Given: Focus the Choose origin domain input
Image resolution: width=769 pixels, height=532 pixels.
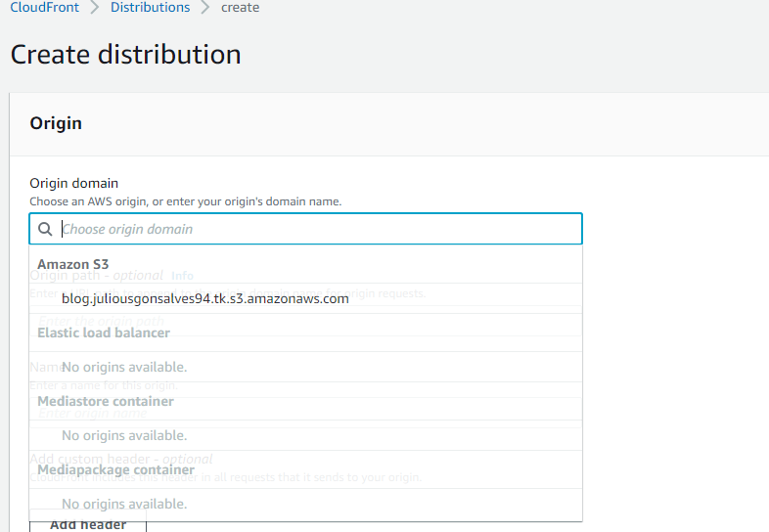Looking at the screenshot, I should pos(305,229).
